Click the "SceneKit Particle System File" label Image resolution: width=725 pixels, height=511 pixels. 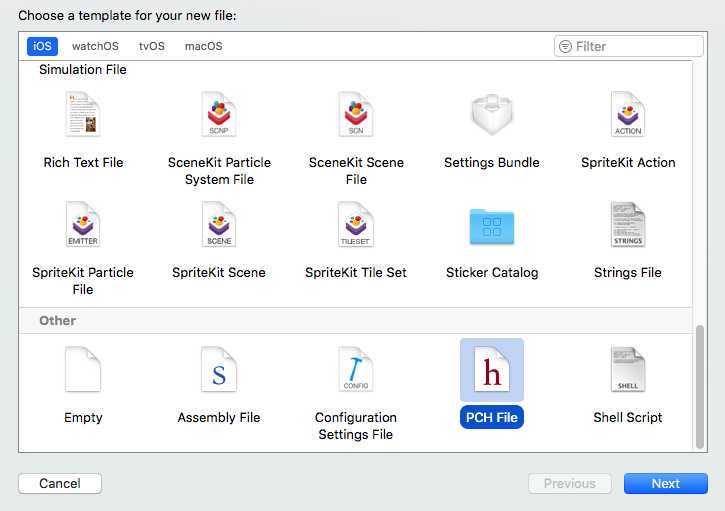tap(219, 171)
